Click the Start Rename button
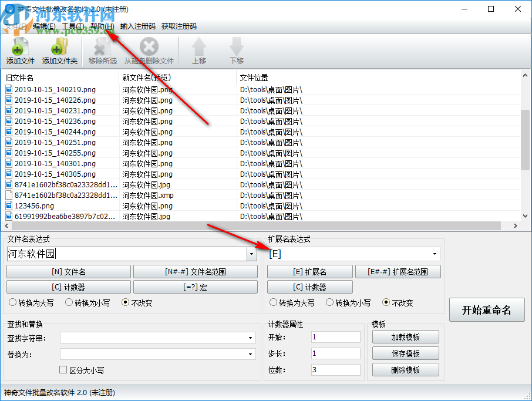Viewport: 532px width, 401px height. point(487,310)
